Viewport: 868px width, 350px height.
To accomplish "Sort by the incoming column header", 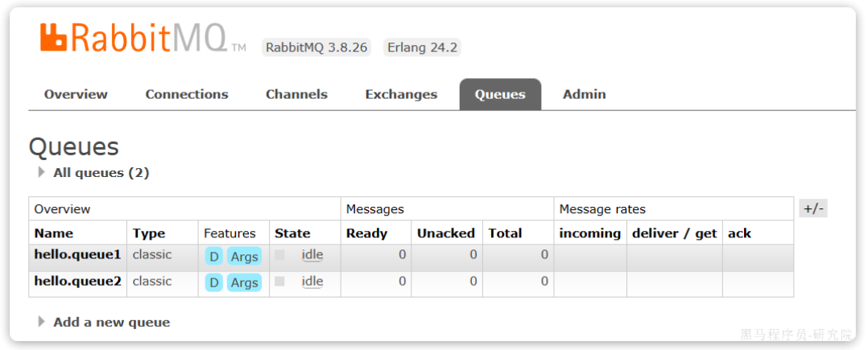I will coord(589,233).
